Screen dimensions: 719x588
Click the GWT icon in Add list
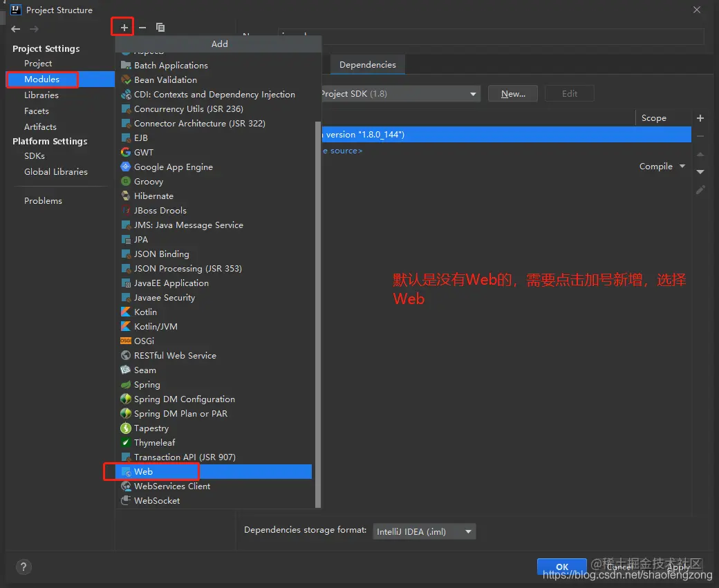click(126, 152)
